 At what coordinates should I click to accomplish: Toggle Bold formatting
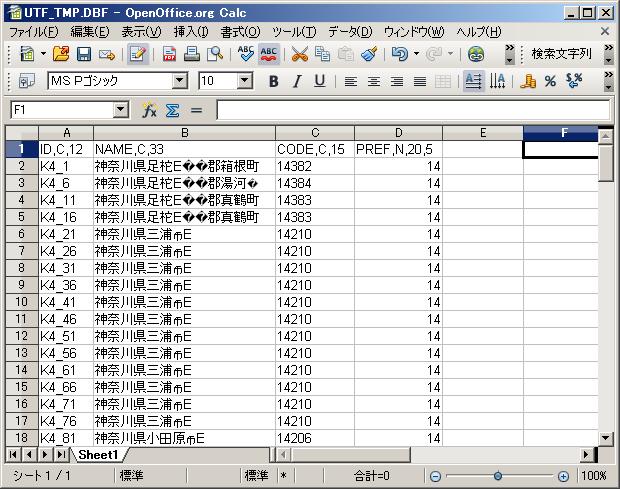(273, 81)
